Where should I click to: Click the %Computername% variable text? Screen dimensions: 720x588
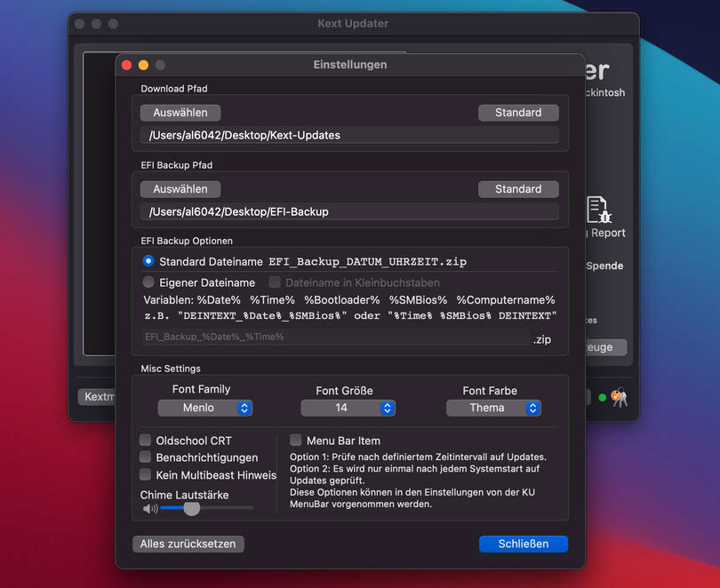[506, 300]
